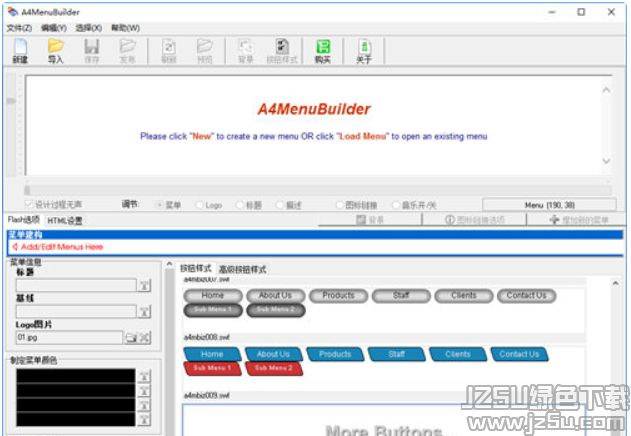Click the green 购买 (Buy) cart icon
Screen dimensions: 631x436
click(x=323, y=51)
